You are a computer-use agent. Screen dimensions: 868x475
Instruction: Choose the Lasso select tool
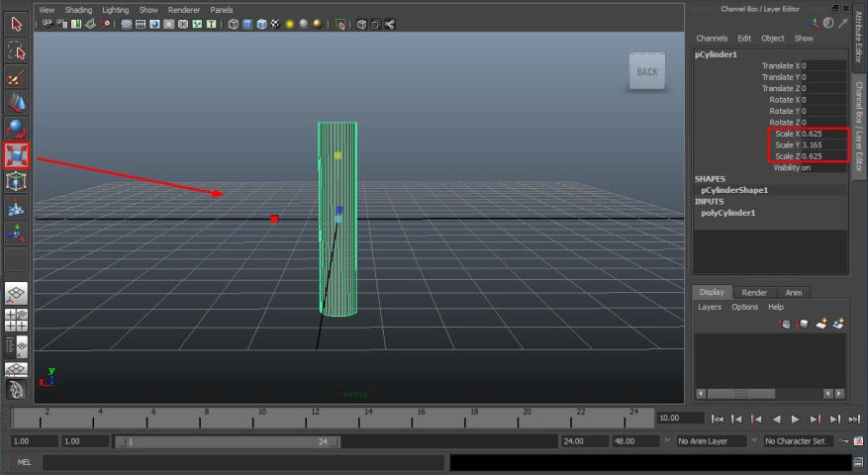[x=16, y=50]
